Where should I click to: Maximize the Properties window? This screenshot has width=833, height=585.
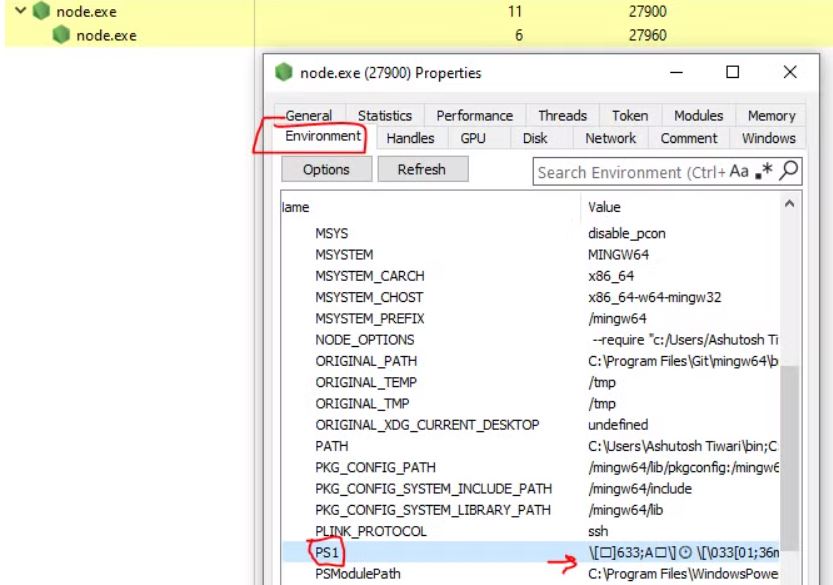[732, 72]
